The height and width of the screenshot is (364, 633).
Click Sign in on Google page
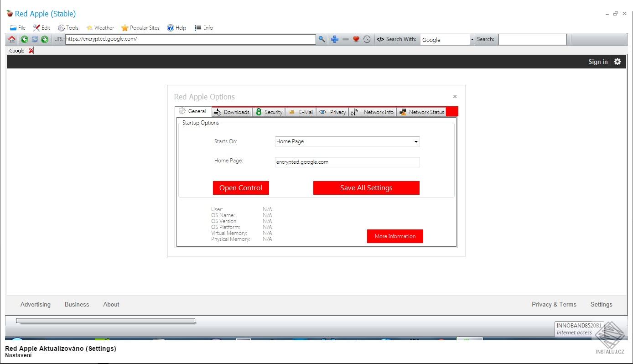click(598, 62)
